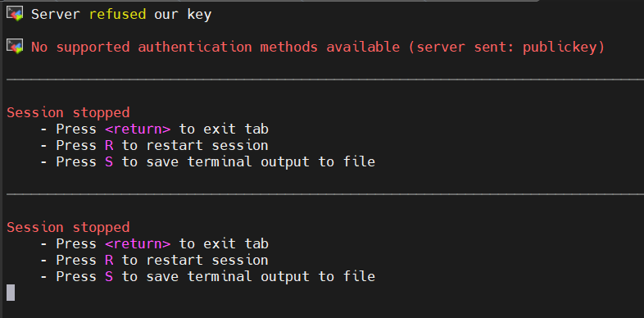Click the icon beside 'Server refused our key'
644x318 pixels.
tap(15, 14)
